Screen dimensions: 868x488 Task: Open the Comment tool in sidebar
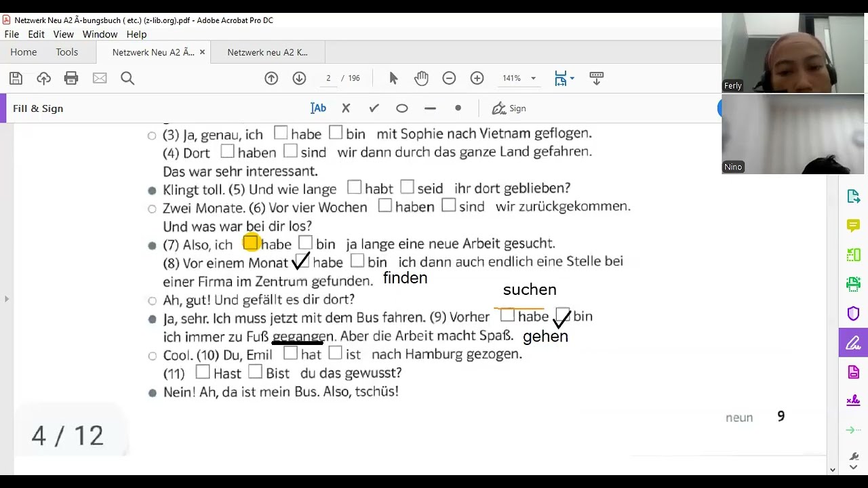click(x=854, y=225)
